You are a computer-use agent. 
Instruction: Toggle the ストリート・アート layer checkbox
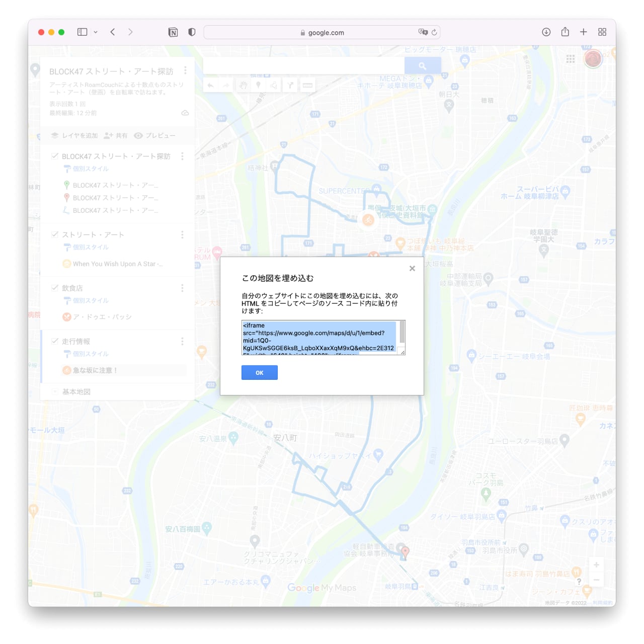[55, 234]
